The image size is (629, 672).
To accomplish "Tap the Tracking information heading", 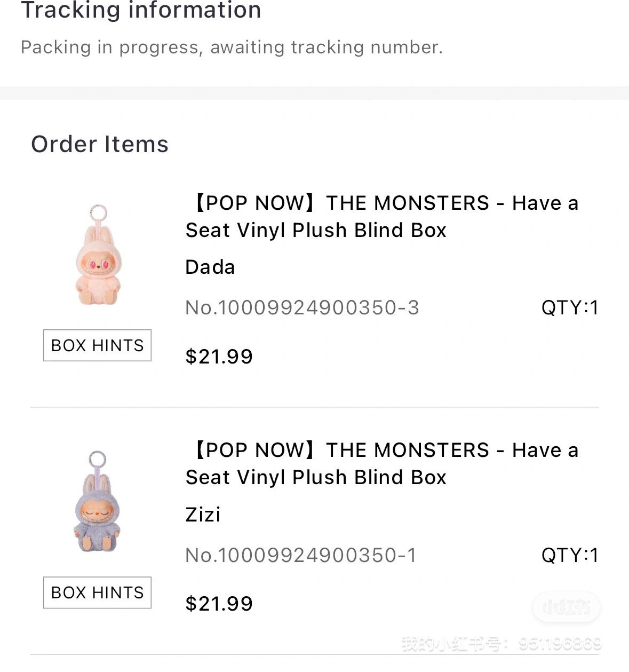I will (x=141, y=10).
